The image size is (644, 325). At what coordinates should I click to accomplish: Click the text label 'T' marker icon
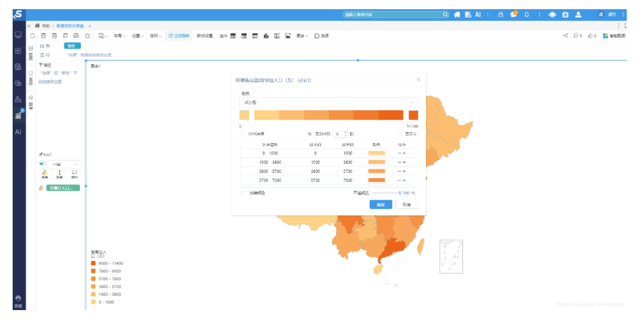60,174
